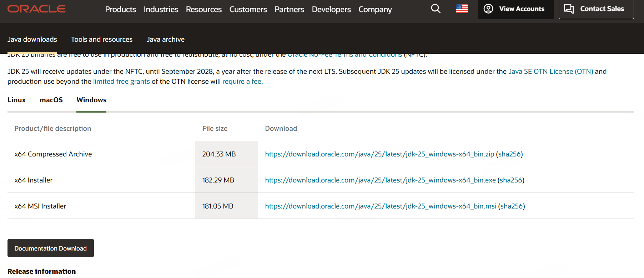644x278 pixels.
Task: Open the Industries menu
Action: point(161,9)
